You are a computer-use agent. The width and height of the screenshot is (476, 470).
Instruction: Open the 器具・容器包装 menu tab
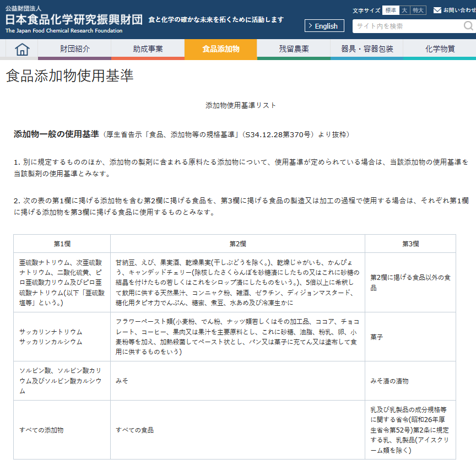[367, 49]
